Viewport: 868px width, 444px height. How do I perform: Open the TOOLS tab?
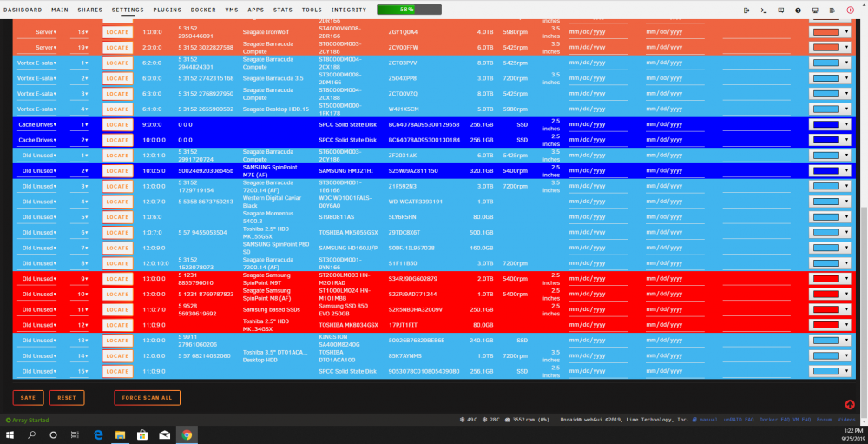pos(312,10)
